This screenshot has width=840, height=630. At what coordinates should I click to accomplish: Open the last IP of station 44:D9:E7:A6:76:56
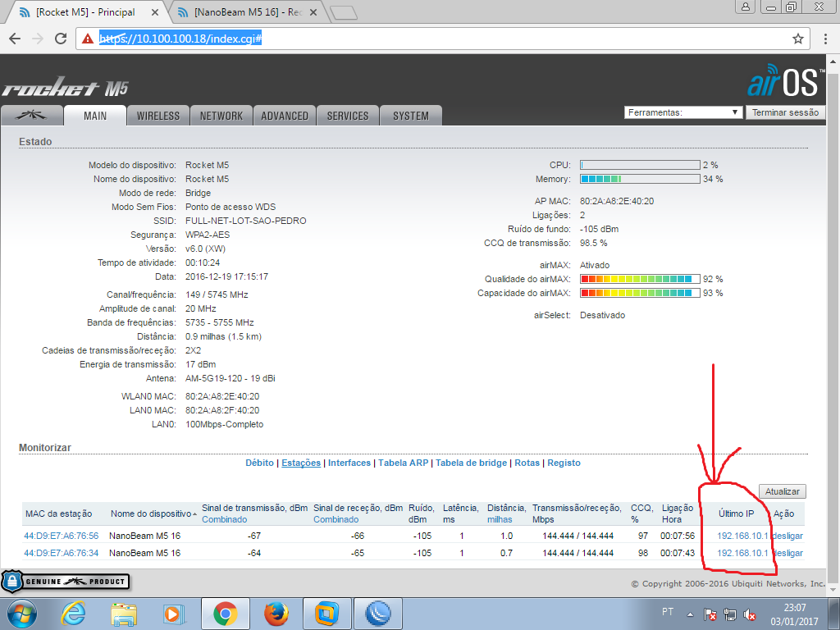pyautogui.click(x=742, y=536)
